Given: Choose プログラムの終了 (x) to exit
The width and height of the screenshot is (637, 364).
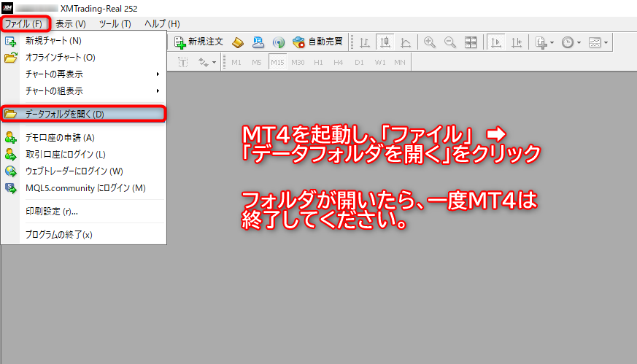Looking at the screenshot, I should (58, 235).
